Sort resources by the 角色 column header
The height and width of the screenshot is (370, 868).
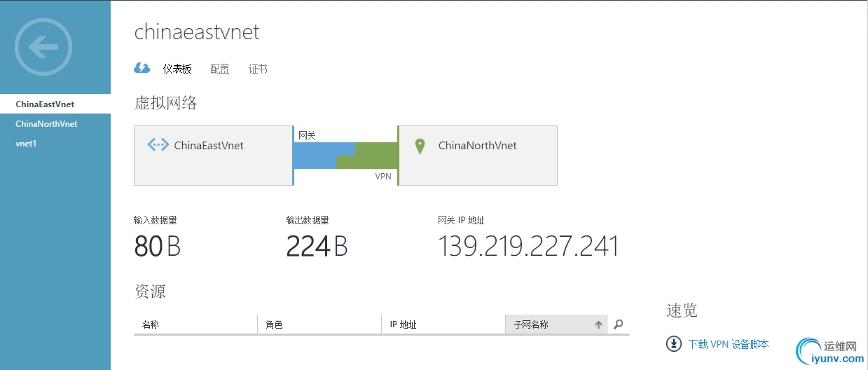[274, 324]
